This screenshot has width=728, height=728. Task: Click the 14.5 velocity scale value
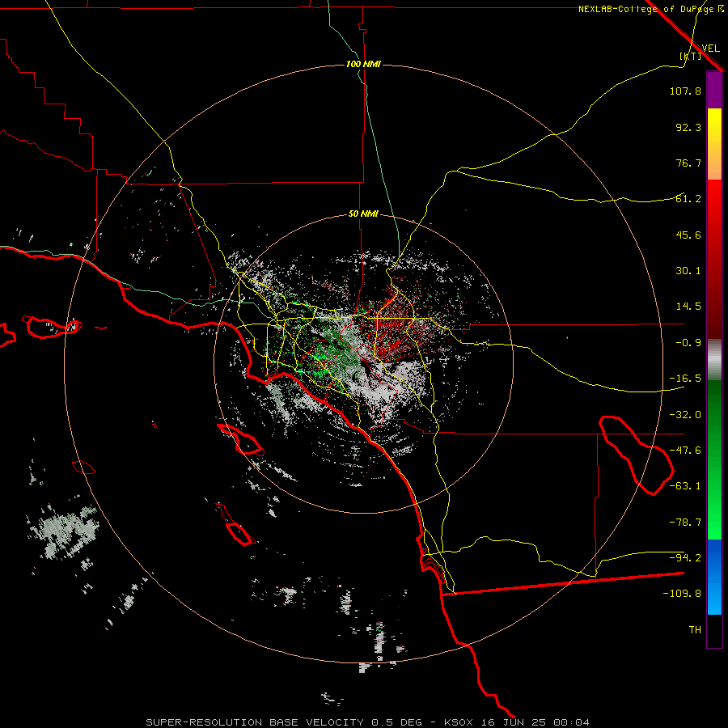coord(688,307)
